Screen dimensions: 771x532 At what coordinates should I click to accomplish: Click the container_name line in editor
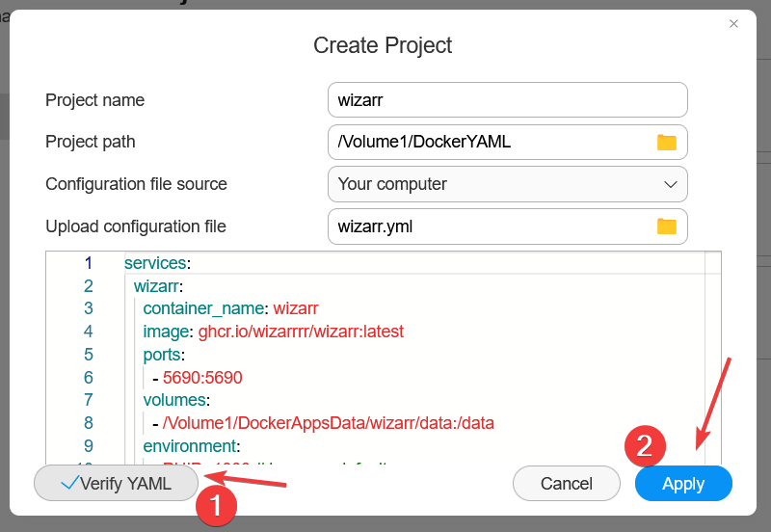[229, 308]
